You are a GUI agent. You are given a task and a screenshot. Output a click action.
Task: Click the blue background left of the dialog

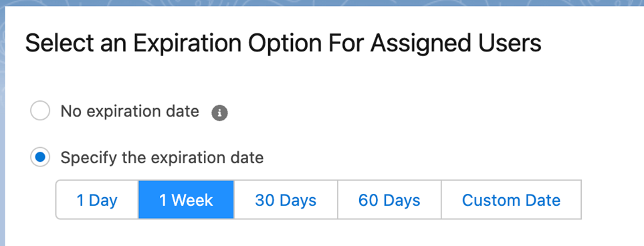(x=2, y=123)
